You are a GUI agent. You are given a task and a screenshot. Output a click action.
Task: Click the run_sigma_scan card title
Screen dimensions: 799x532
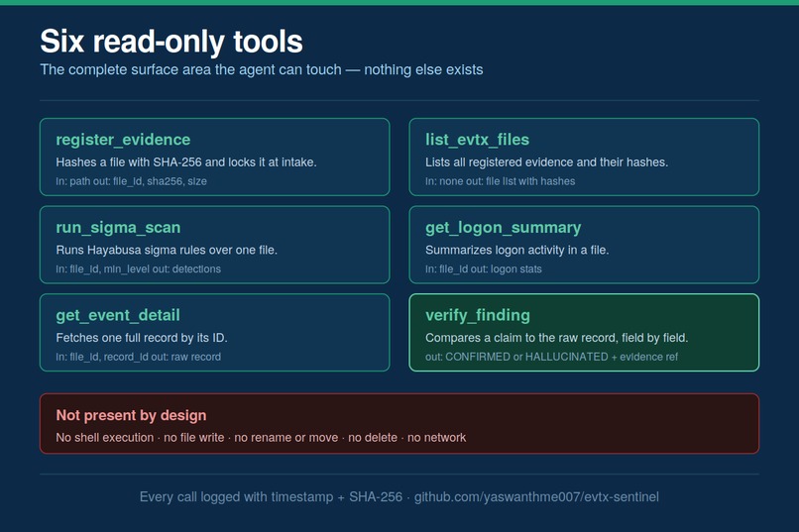(118, 228)
